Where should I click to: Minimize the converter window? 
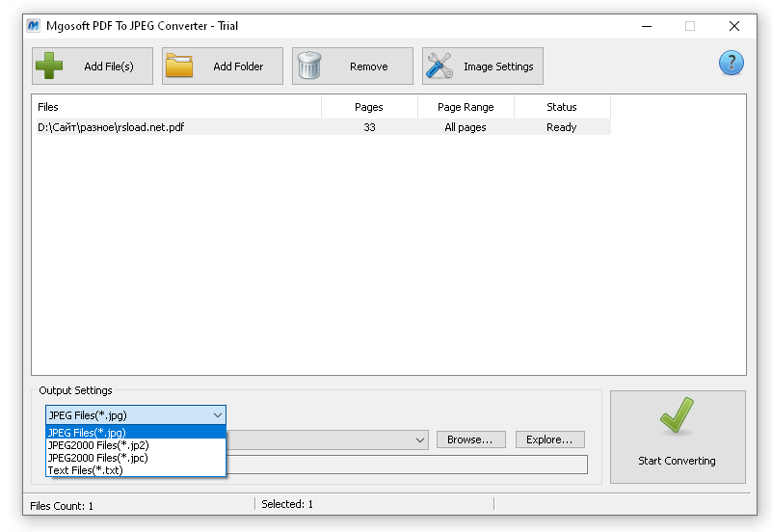click(x=647, y=26)
